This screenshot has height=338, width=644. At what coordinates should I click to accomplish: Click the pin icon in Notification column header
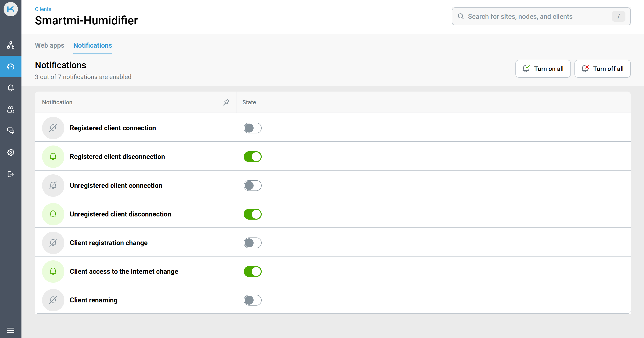tap(226, 102)
